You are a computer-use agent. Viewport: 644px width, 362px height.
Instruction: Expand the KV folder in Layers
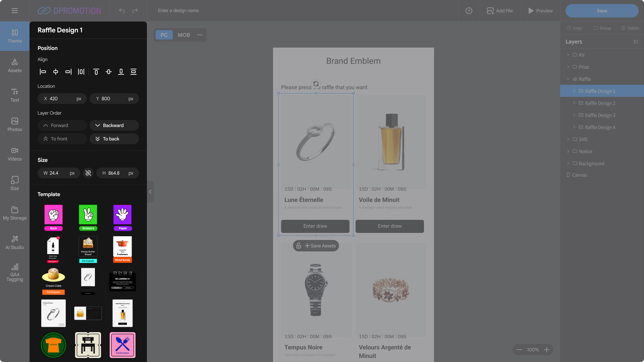[568, 55]
